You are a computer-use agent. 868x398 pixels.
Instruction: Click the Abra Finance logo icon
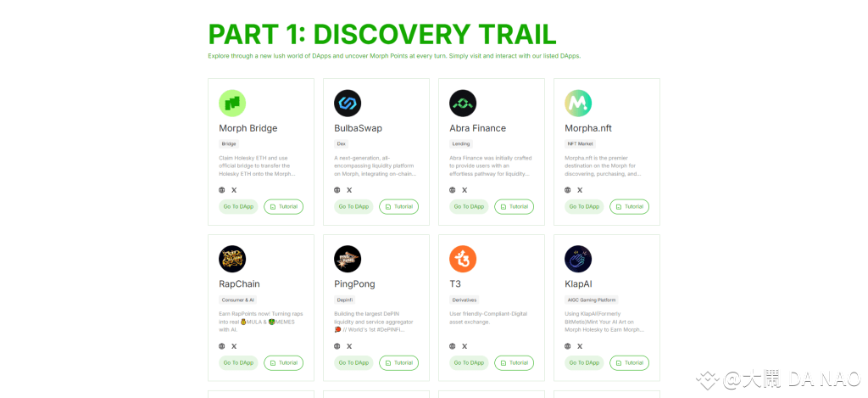point(463,103)
